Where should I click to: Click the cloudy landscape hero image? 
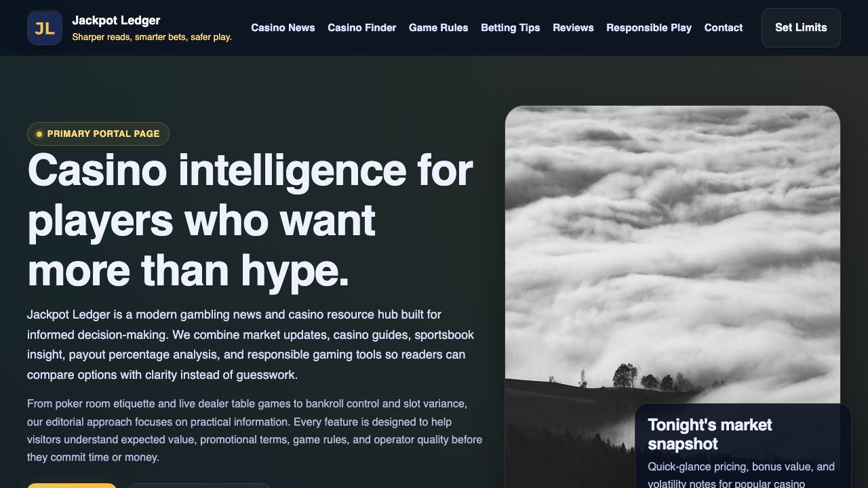point(671,258)
